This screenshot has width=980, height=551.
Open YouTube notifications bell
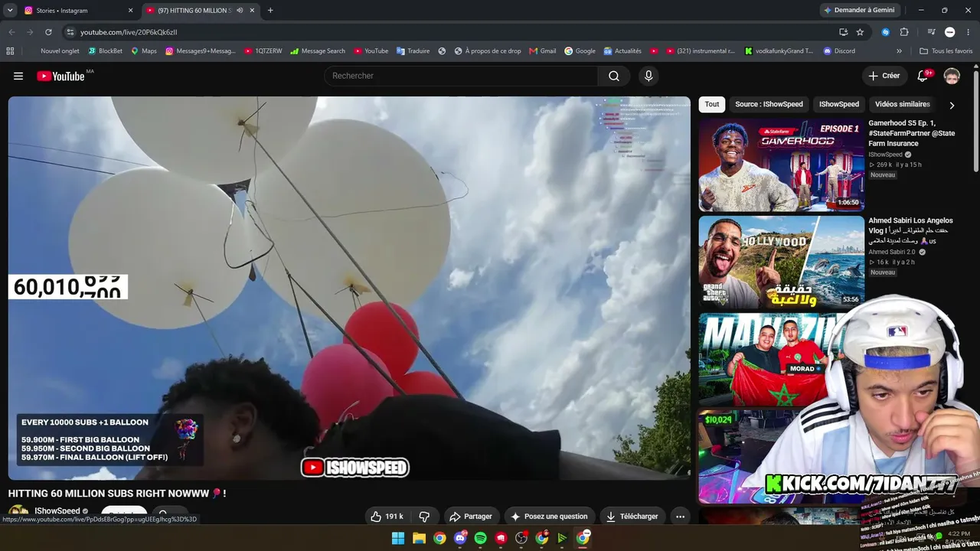click(923, 76)
